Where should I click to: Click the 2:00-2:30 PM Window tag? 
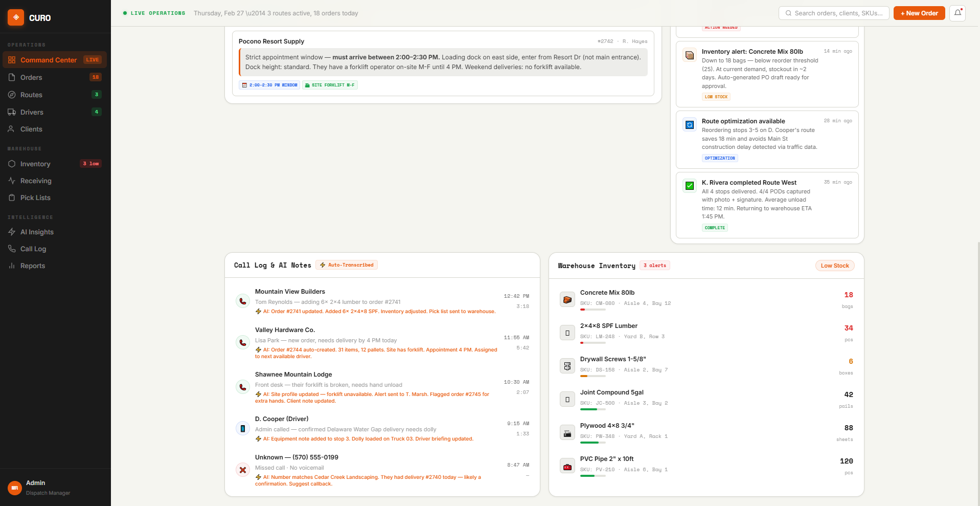pyautogui.click(x=269, y=85)
